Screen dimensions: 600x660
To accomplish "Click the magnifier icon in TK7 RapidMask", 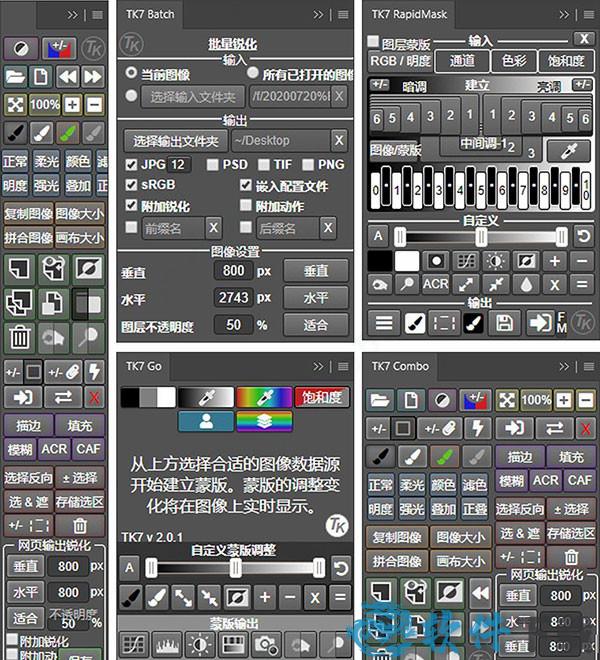I will (x=407, y=285).
